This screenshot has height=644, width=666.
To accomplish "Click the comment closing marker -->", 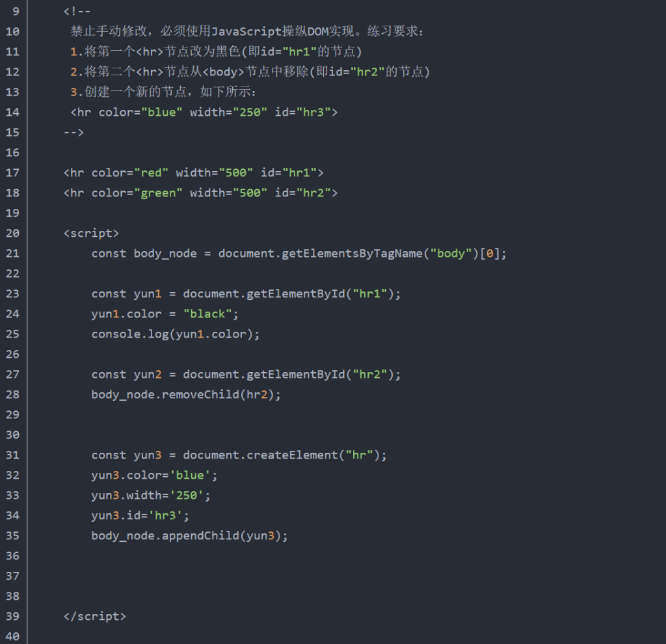I will (x=73, y=132).
